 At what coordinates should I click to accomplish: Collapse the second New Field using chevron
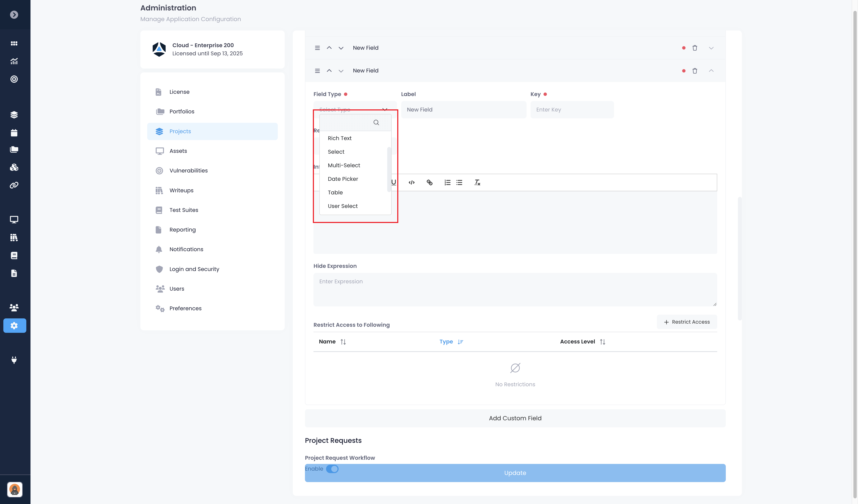point(711,71)
